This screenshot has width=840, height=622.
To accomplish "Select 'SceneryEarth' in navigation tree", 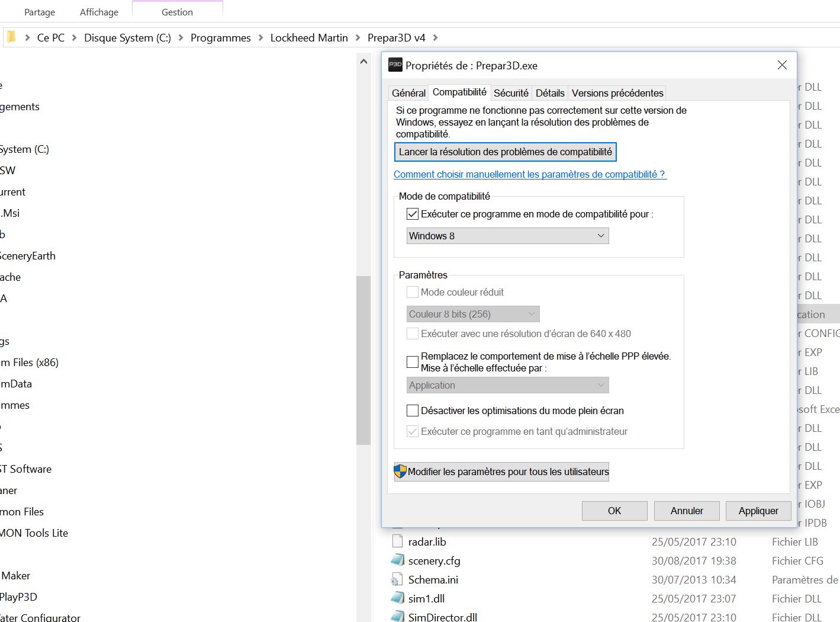I will pyautogui.click(x=28, y=255).
